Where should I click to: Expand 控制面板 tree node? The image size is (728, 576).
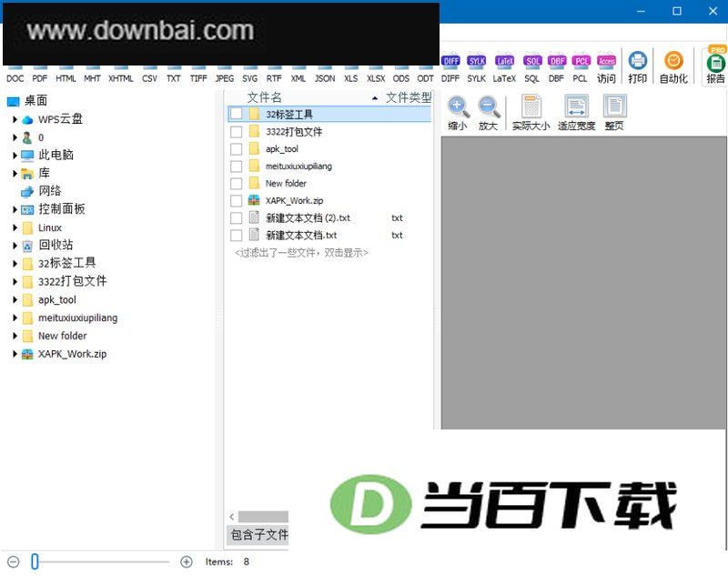(x=15, y=209)
